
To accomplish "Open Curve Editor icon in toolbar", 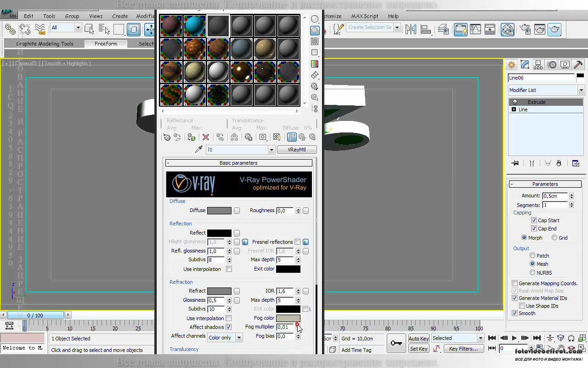I will click(x=475, y=30).
